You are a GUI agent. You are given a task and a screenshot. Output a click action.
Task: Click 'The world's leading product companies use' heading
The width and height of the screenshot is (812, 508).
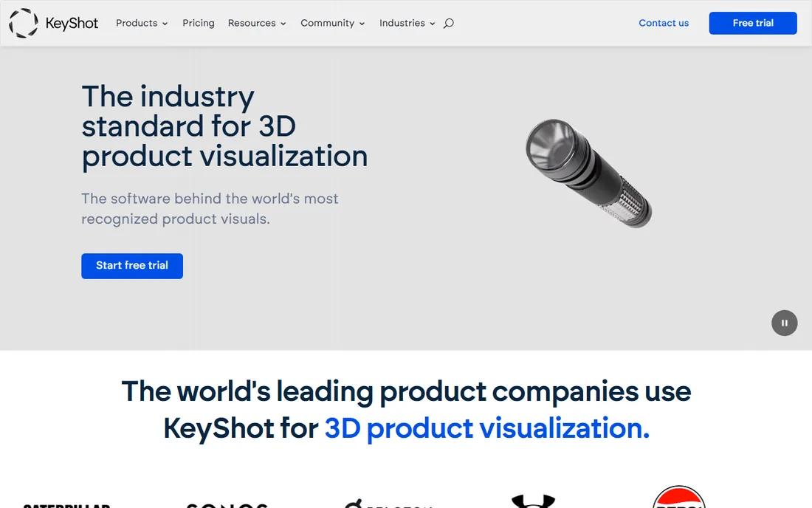406,391
